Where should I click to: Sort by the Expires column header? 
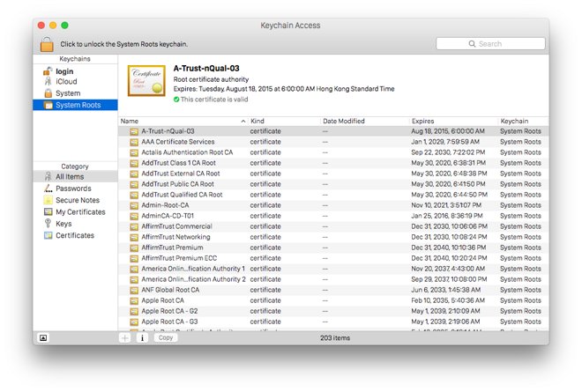[x=453, y=122]
